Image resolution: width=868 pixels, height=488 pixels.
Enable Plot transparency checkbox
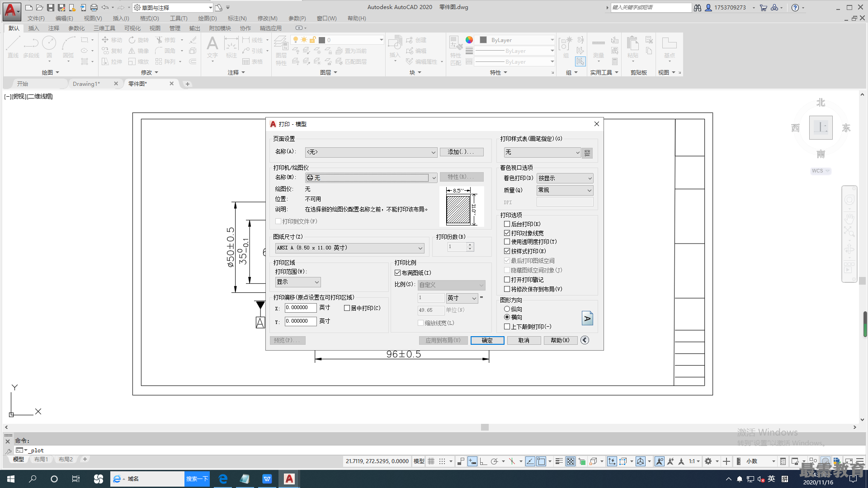click(x=507, y=242)
